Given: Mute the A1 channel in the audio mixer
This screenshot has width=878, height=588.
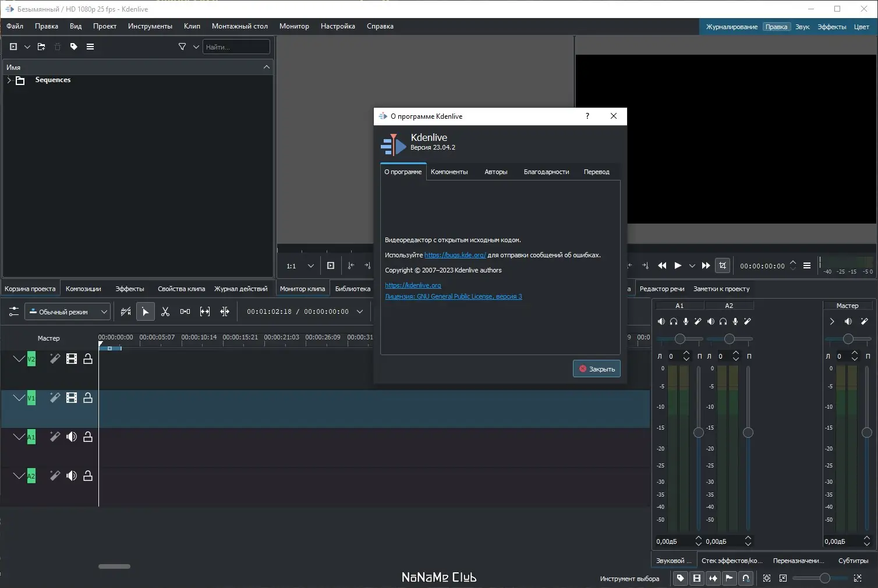Looking at the screenshot, I should coord(661,321).
